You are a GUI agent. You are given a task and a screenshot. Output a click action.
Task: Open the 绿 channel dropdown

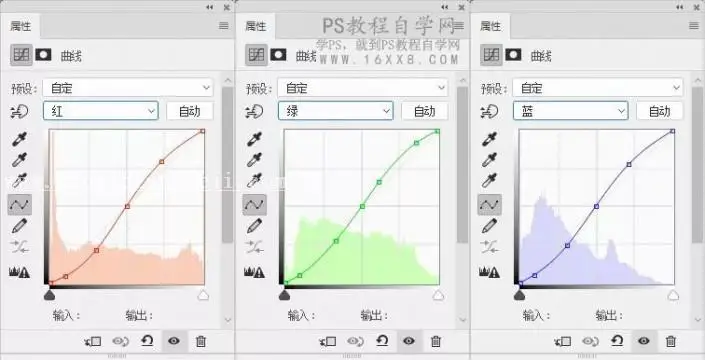(335, 111)
